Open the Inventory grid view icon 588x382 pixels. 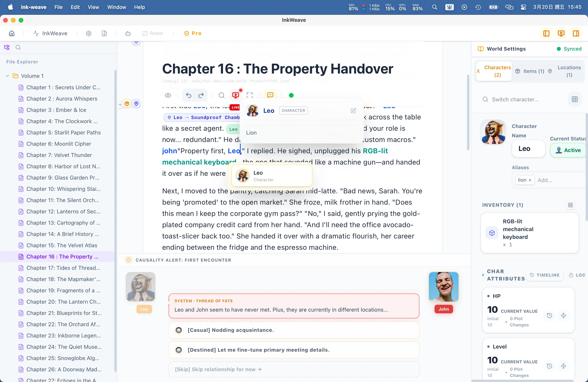tap(570, 205)
